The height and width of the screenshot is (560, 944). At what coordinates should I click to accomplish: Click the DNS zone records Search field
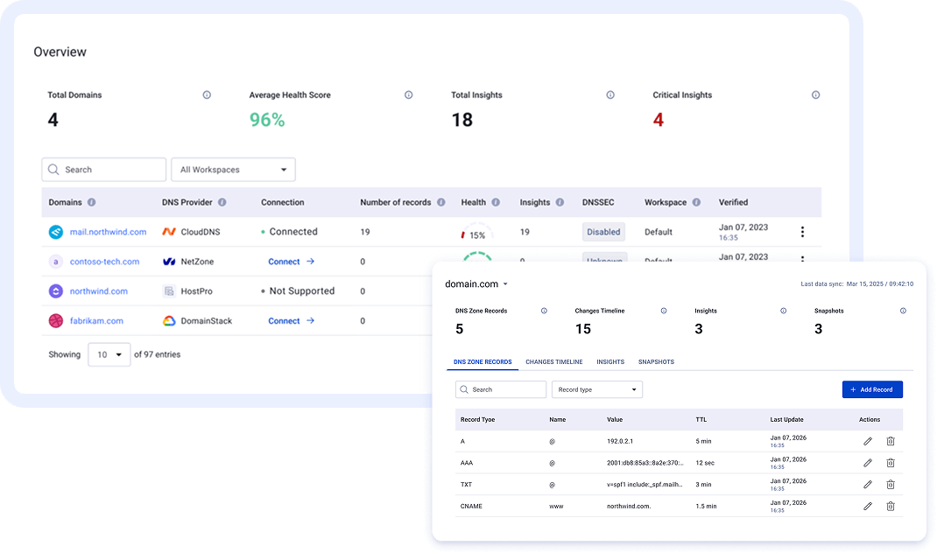[x=501, y=389]
